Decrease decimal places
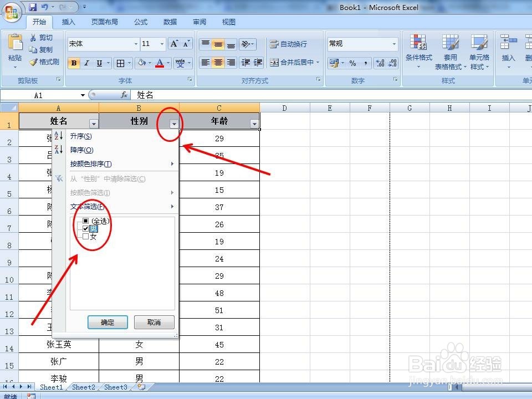This screenshot has height=399, width=532. (x=392, y=63)
